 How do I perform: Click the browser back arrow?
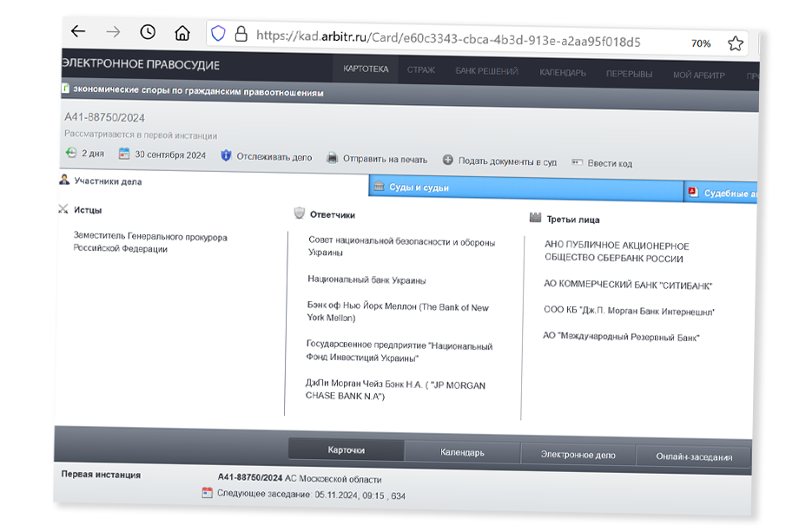click(78, 31)
